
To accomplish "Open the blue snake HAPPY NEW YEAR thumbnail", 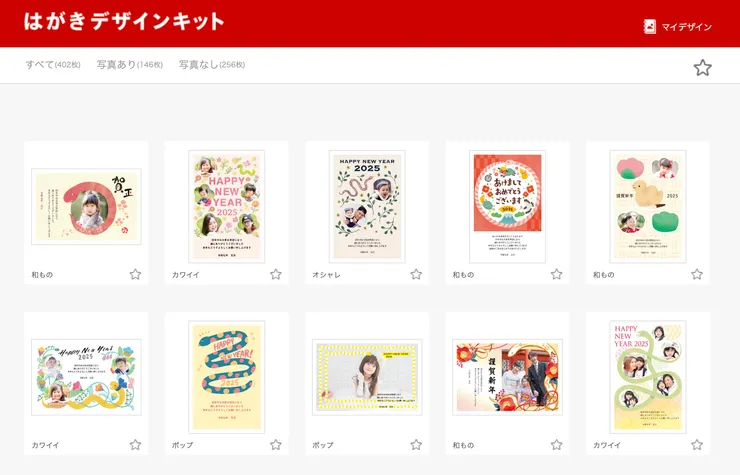I will (227, 377).
